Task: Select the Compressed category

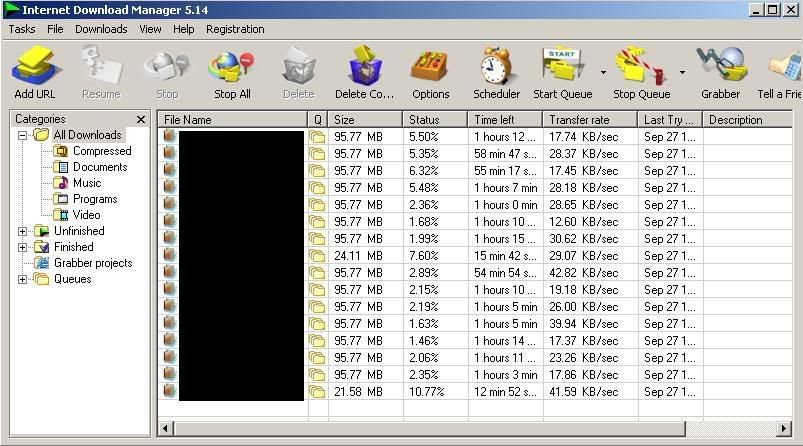Action: pyautogui.click(x=101, y=151)
